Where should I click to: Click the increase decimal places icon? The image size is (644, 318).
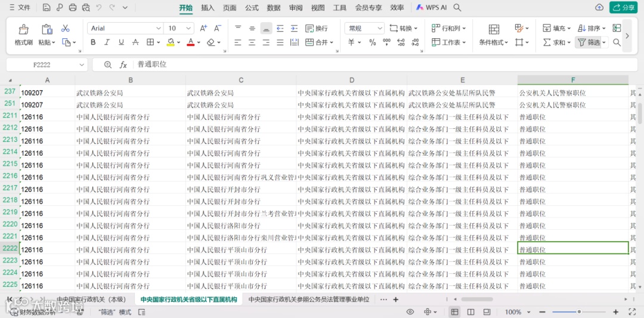[x=401, y=42]
